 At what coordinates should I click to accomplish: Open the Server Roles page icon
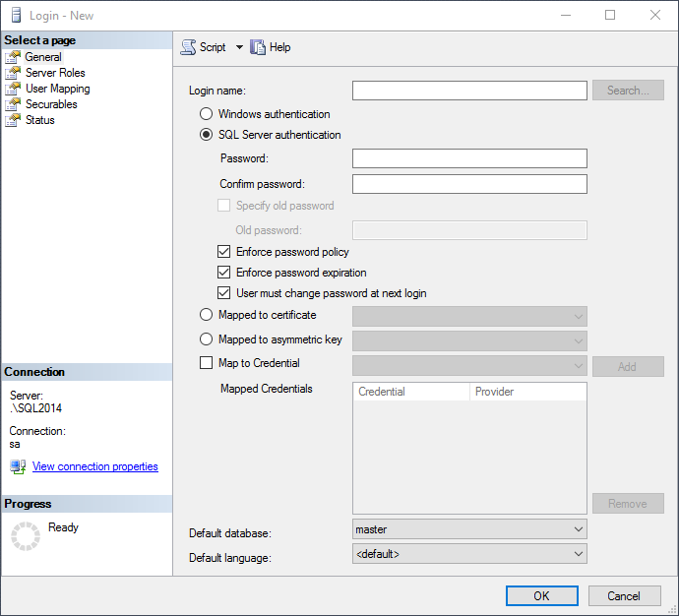pyautogui.click(x=13, y=73)
